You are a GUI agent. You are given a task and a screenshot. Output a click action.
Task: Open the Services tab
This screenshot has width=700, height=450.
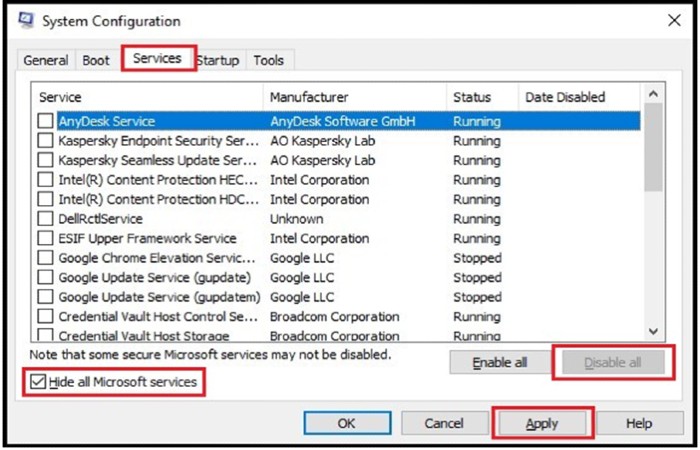coord(157,58)
